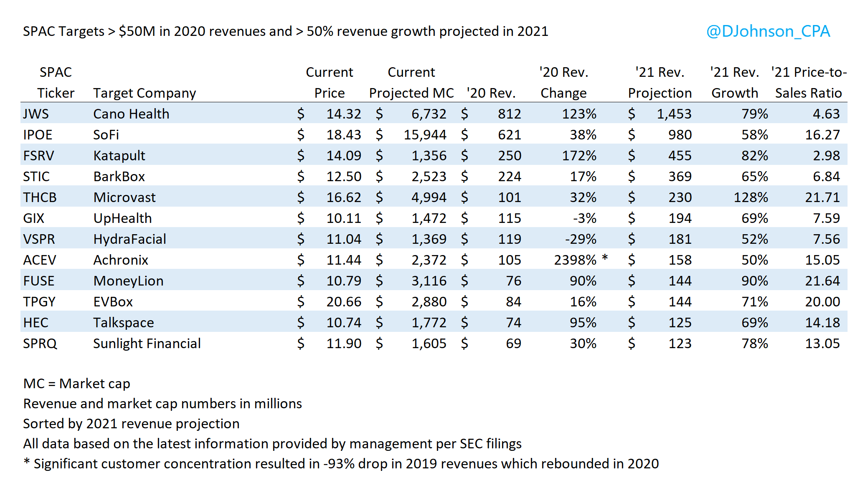Screen dimensions: 868x493
Task: Select Cano Health's 14.32 price
Action: pos(344,114)
